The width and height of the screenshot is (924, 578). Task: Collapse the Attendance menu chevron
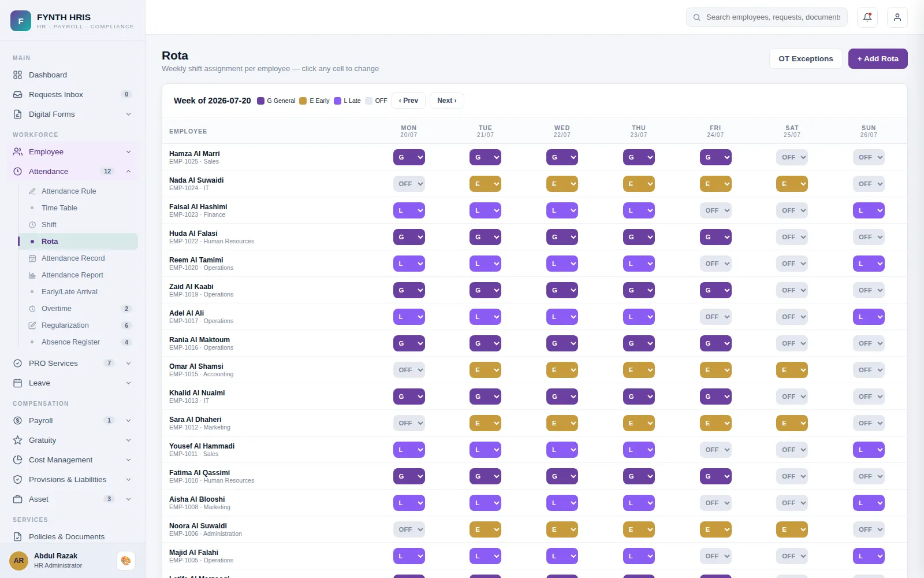[x=128, y=172]
